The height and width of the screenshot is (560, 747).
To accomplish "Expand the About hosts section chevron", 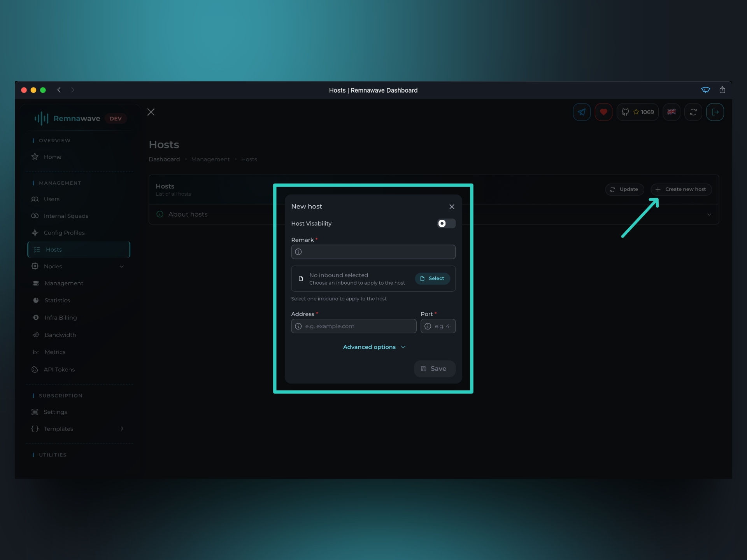I will (x=709, y=214).
